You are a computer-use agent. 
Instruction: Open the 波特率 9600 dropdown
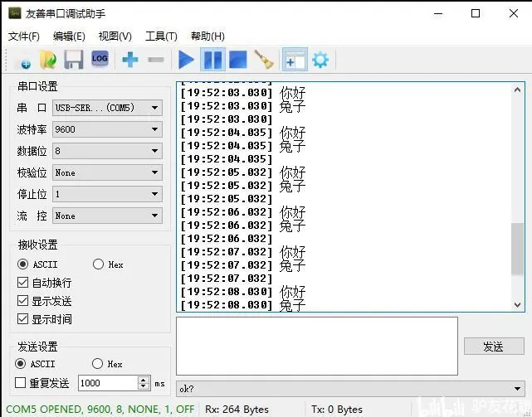point(107,129)
